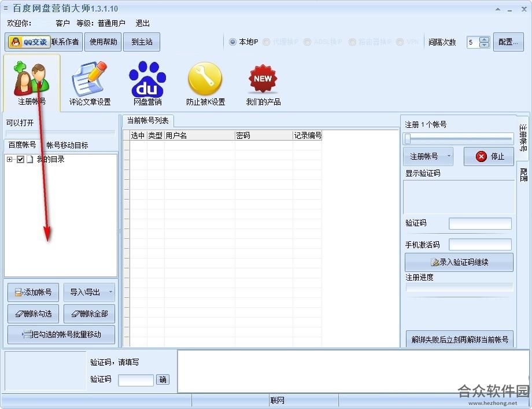
Task: Decrease 间隔次数 with the down arrow
Action: coord(485,45)
